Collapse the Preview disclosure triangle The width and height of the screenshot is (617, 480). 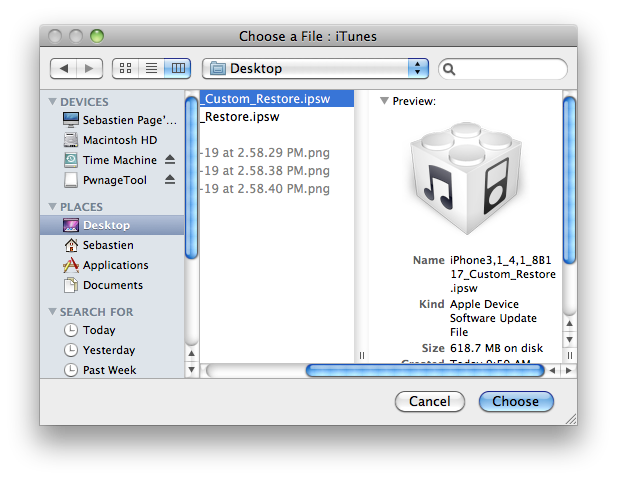[384, 101]
